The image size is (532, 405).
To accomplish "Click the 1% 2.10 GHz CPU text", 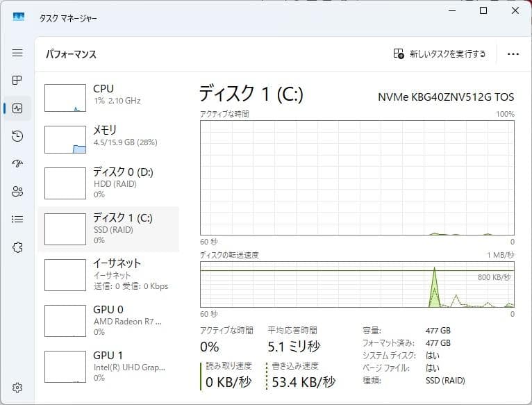I will pos(117,101).
